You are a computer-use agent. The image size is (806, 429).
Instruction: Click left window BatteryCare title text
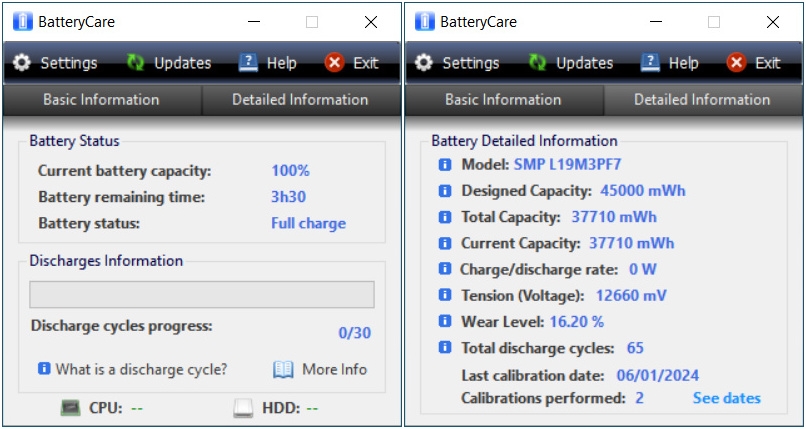coord(76,22)
